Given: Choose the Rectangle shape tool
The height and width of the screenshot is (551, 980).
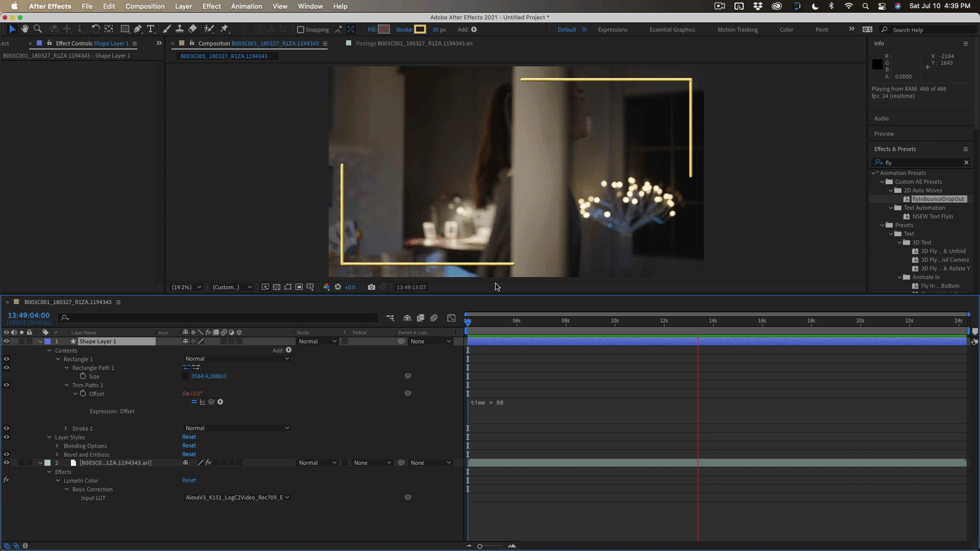Looking at the screenshot, I should (125, 29).
